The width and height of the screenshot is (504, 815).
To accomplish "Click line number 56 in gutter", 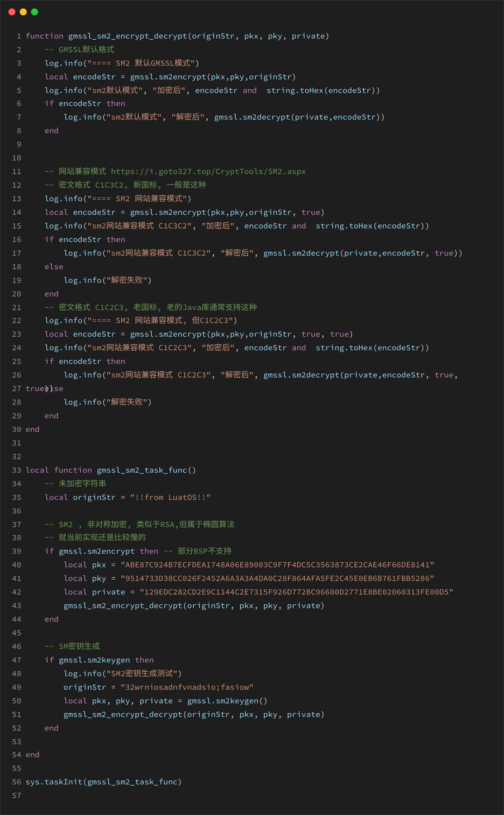I will (17, 782).
